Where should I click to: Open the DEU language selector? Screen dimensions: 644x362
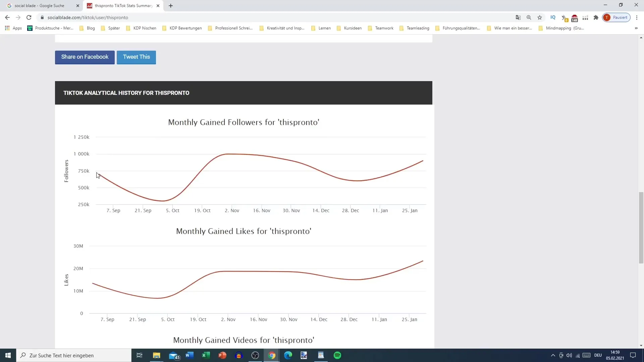click(x=598, y=355)
